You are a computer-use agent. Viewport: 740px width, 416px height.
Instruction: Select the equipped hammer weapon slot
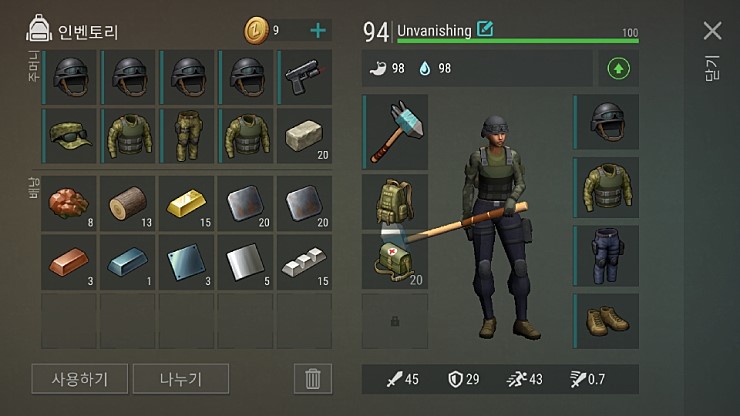click(x=395, y=132)
